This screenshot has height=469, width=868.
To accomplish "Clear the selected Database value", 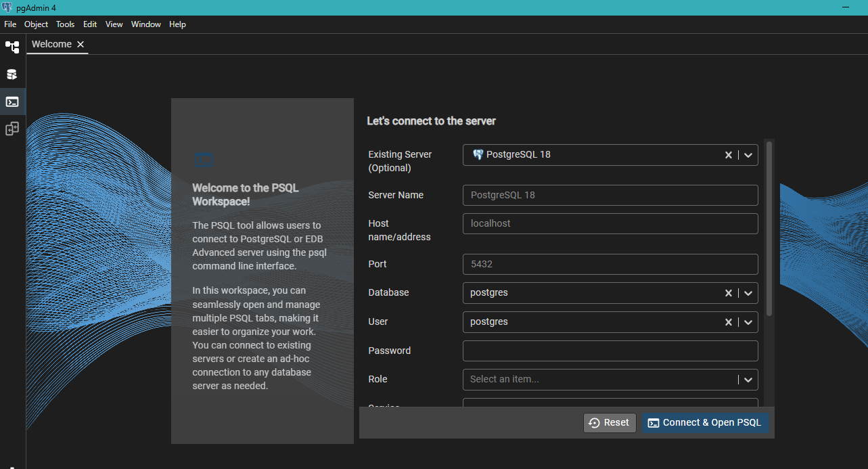I will (x=729, y=293).
